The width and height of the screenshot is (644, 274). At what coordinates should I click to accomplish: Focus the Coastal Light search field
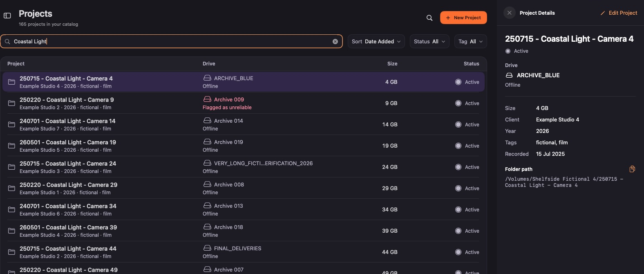[172, 41]
